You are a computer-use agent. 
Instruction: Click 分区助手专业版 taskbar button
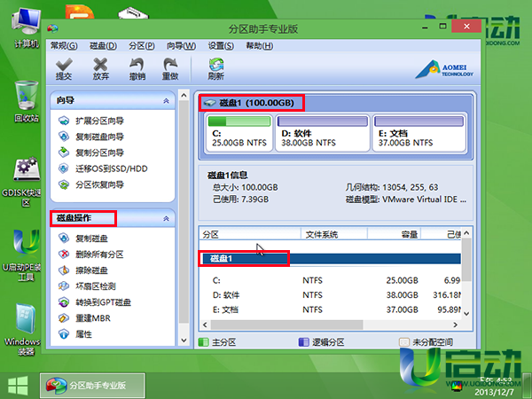point(92,386)
